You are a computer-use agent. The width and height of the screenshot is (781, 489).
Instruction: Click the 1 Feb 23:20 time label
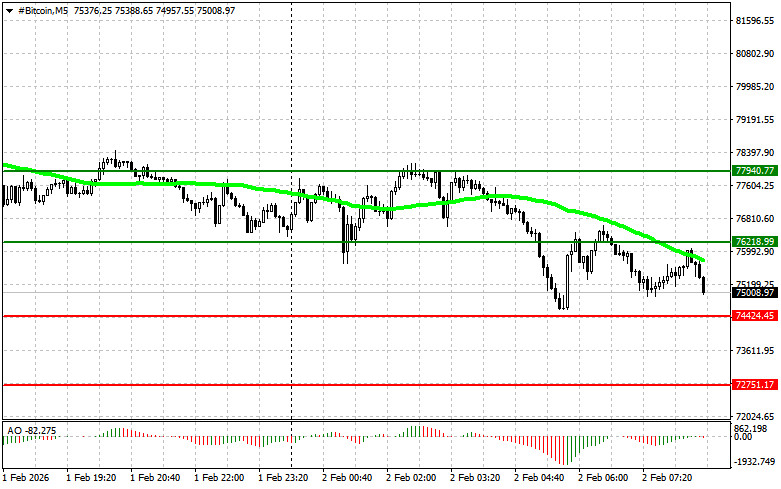(283, 478)
